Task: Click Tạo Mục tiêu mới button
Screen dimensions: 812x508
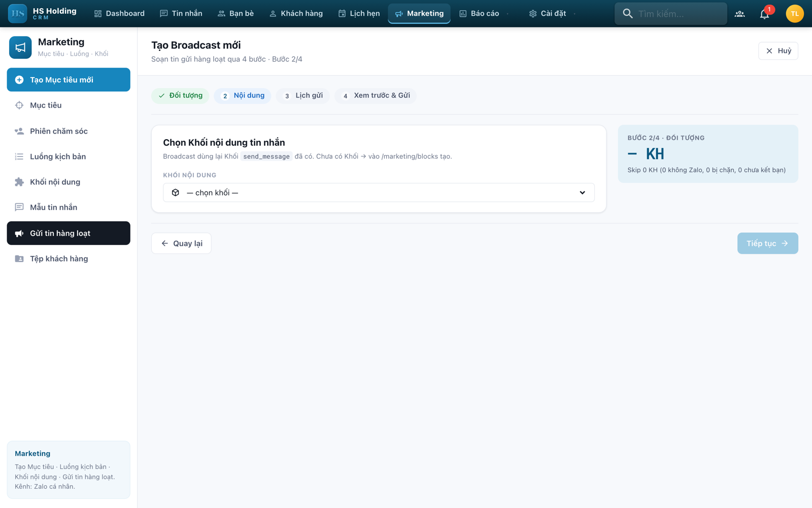Action: pyautogui.click(x=69, y=80)
